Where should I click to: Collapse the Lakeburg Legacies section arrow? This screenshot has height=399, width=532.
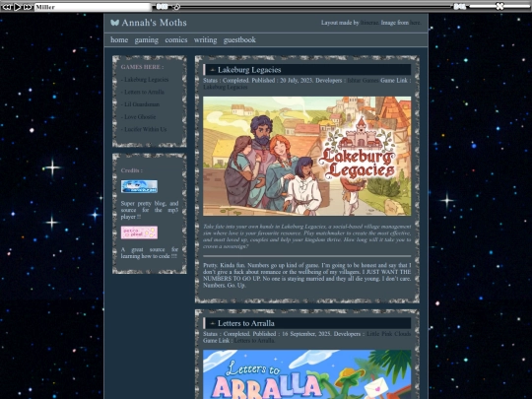tap(213, 70)
